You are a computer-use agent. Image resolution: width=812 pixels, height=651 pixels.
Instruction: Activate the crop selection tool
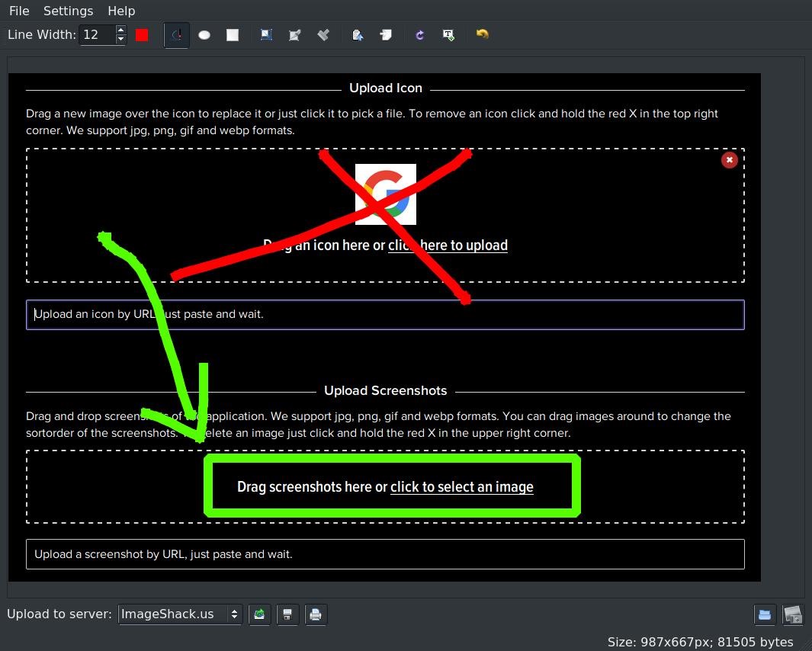(x=266, y=34)
